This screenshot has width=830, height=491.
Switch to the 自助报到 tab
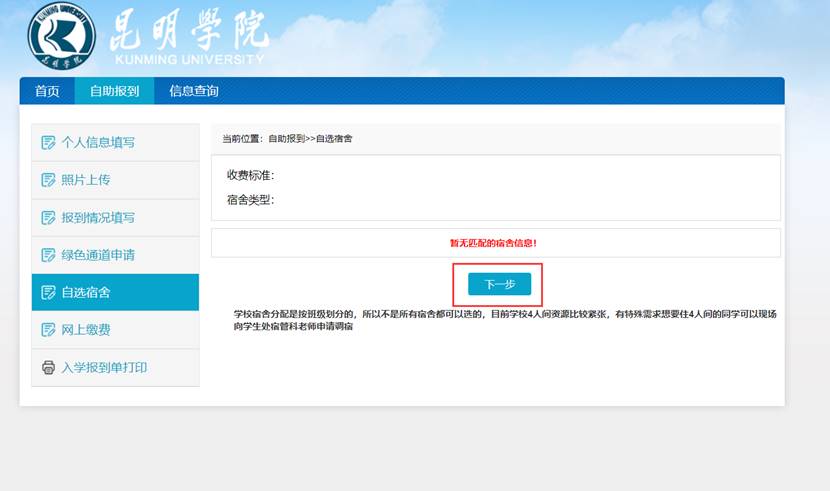114,91
